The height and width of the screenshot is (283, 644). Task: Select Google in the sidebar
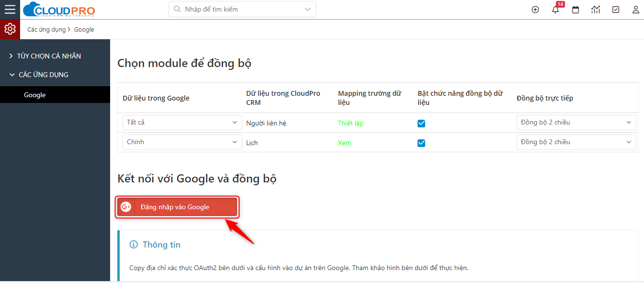point(55,95)
